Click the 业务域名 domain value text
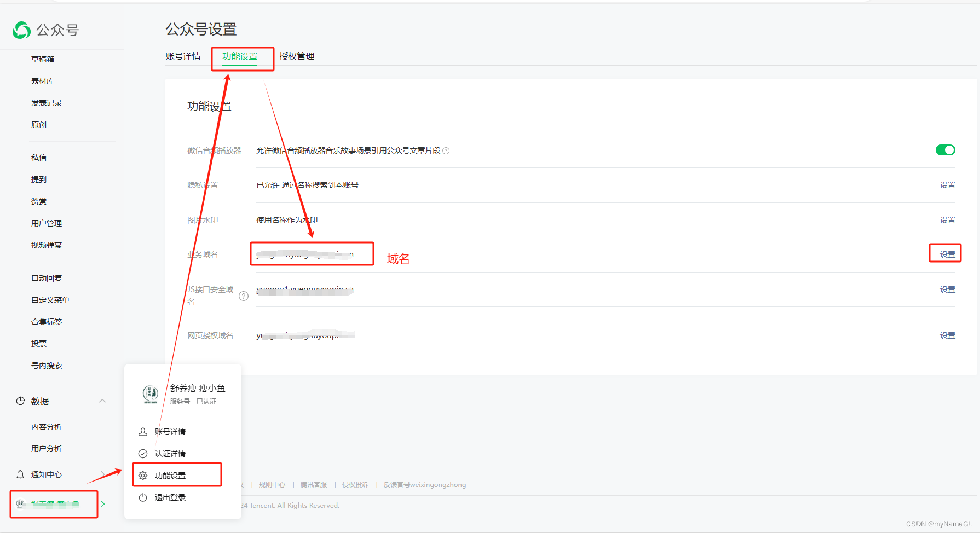 (305, 254)
